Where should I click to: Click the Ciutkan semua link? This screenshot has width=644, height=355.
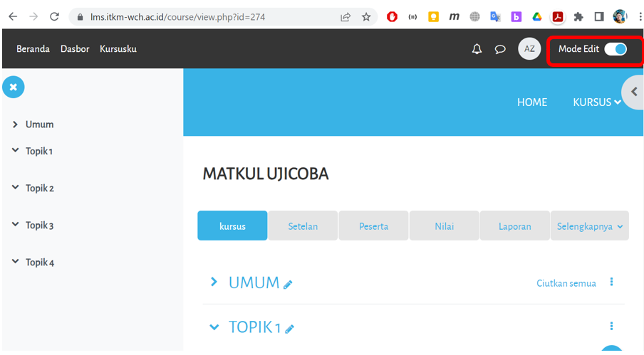(x=566, y=283)
